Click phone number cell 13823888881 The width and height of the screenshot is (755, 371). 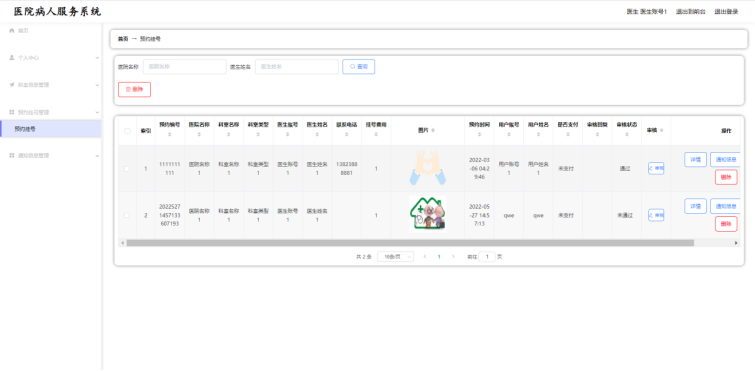pyautogui.click(x=347, y=168)
